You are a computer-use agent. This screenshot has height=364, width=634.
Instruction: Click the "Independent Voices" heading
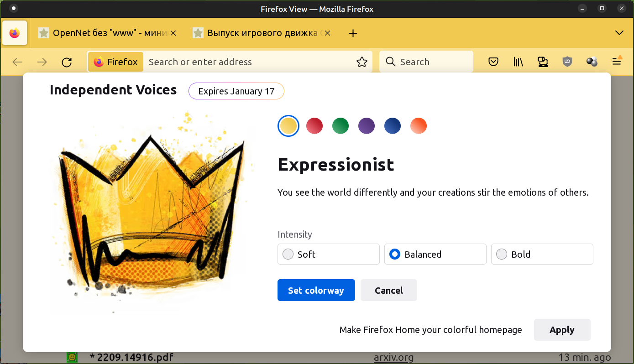[113, 90]
